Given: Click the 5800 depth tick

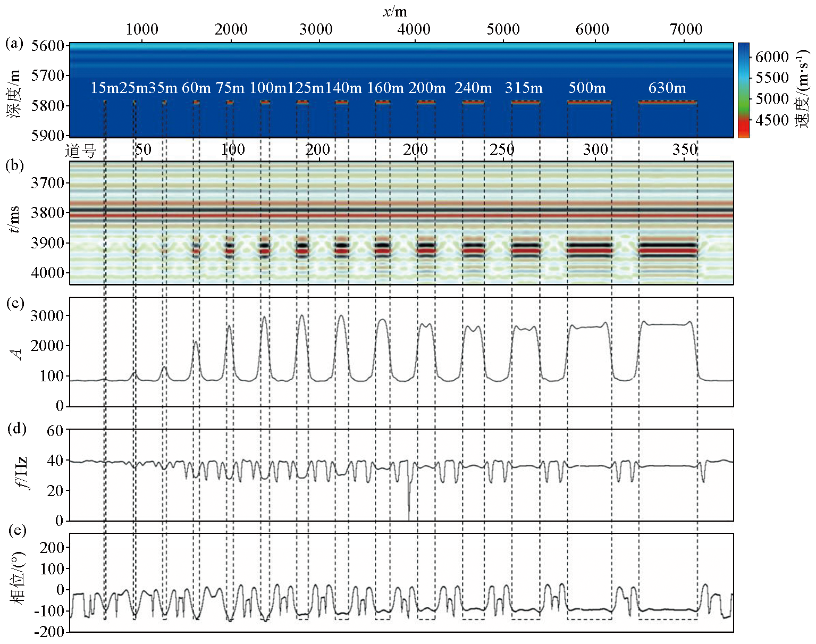Looking at the screenshot, I should pyautogui.click(x=48, y=105).
